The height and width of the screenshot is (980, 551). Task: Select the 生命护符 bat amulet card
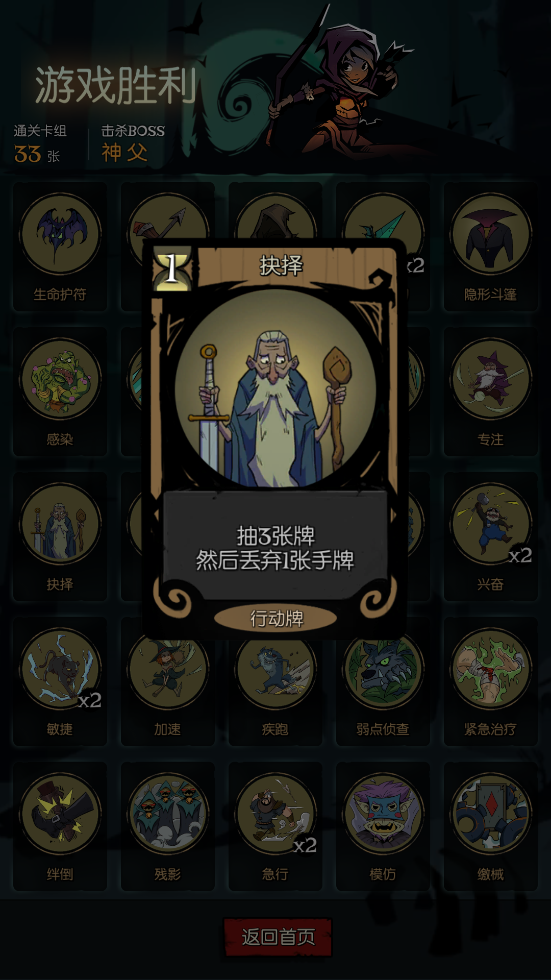coord(60,247)
